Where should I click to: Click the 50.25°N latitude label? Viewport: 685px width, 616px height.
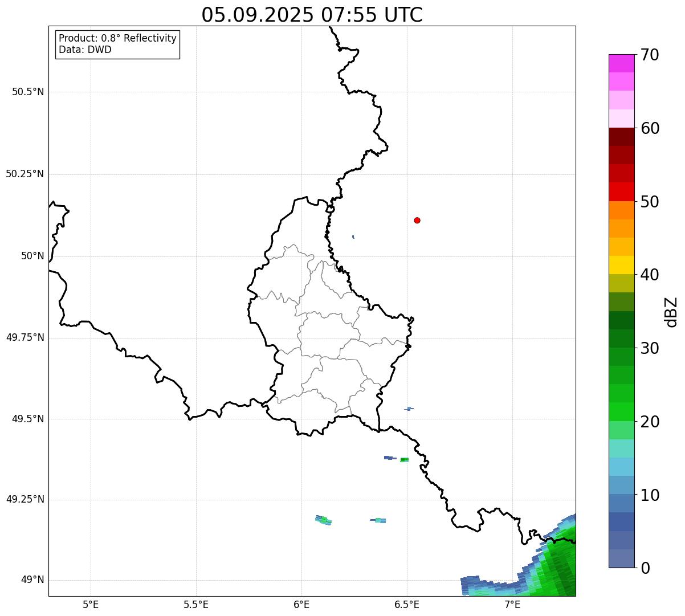[25, 174]
